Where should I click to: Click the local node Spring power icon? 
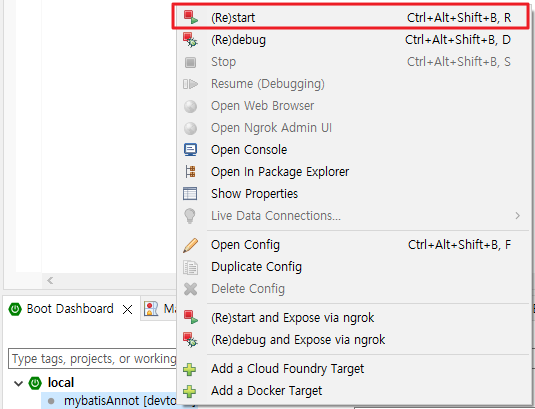(x=35, y=383)
